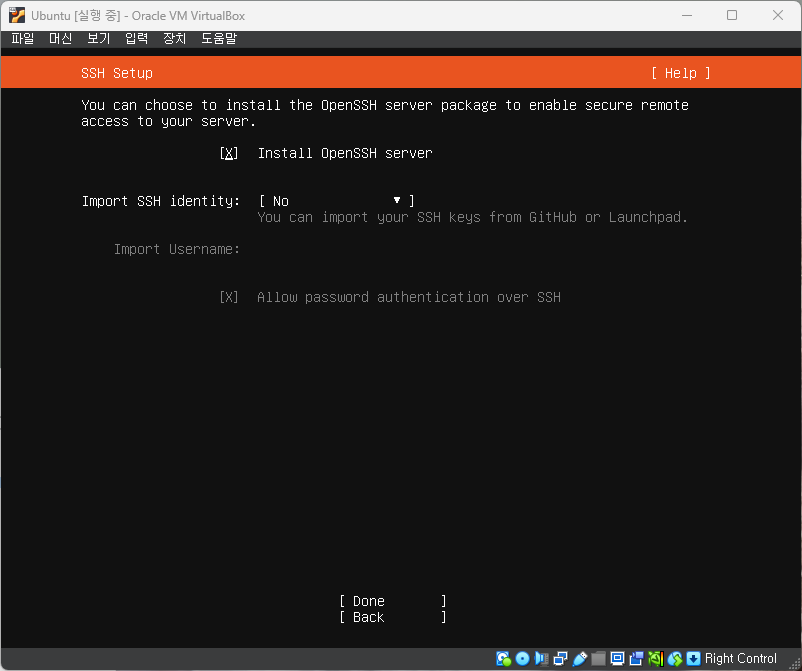Open the Import SSH identity dropdown
This screenshot has width=802, height=671.
click(337, 201)
